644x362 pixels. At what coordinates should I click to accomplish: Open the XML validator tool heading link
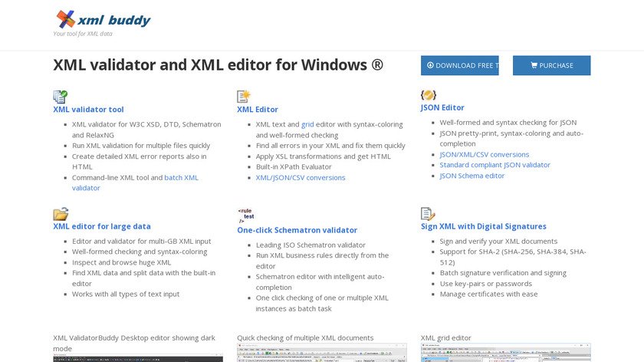click(x=88, y=110)
